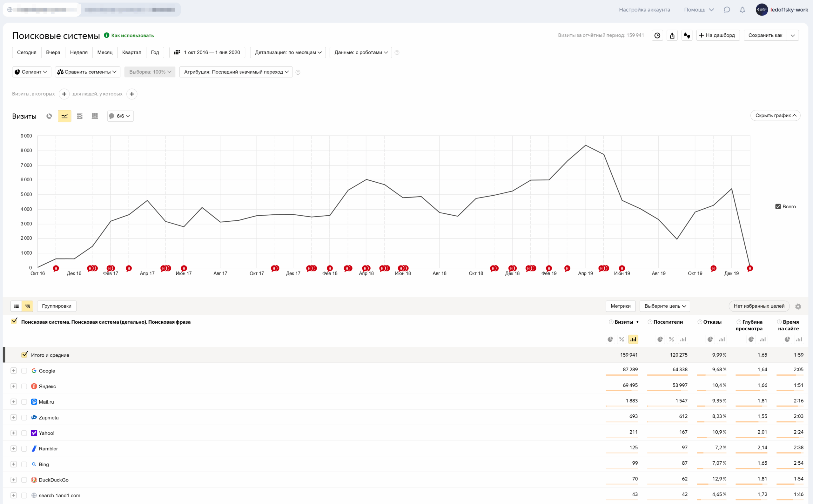Screen dimensions: 813x504
Task: Click the annotation marker at Июн 17
Action: coord(184,268)
